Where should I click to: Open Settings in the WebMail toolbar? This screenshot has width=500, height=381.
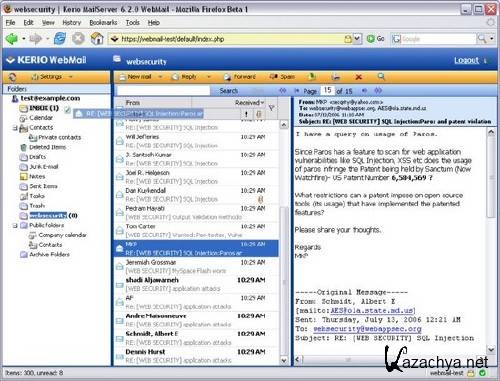[47, 77]
